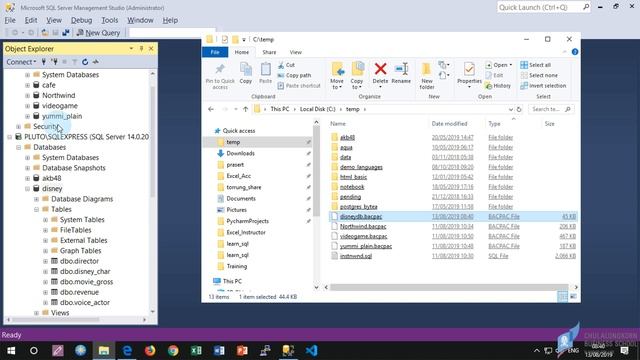The width and height of the screenshot is (640, 360).
Task: Open the View menu in SSMS
Action: (53, 20)
